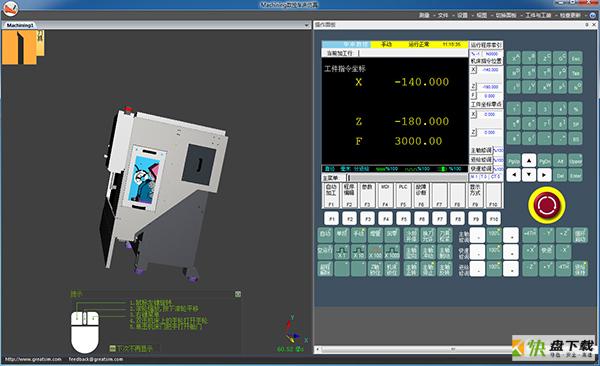Click the left arrow key on keypad
Image resolution: width=600 pixels, height=366 pixels.
514,175
